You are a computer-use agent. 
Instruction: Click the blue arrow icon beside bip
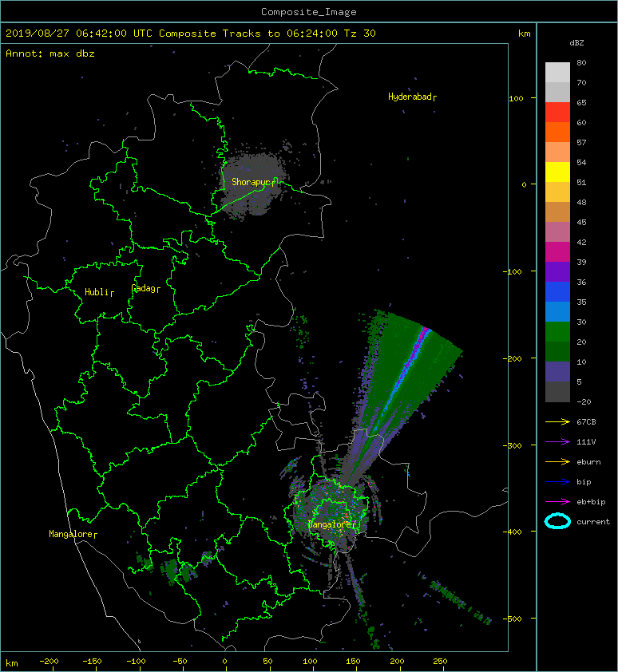[x=557, y=482]
